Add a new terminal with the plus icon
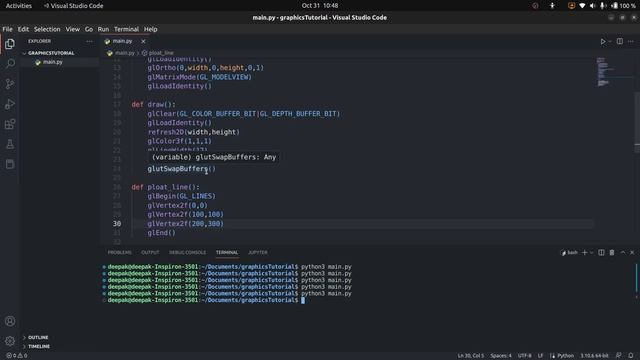Viewport: 640px width, 360px height. coord(584,253)
